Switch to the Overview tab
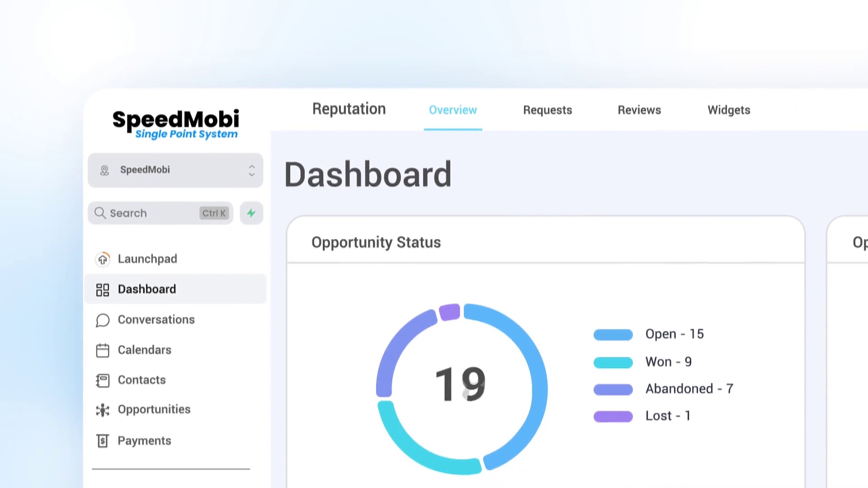868x488 pixels. click(453, 110)
